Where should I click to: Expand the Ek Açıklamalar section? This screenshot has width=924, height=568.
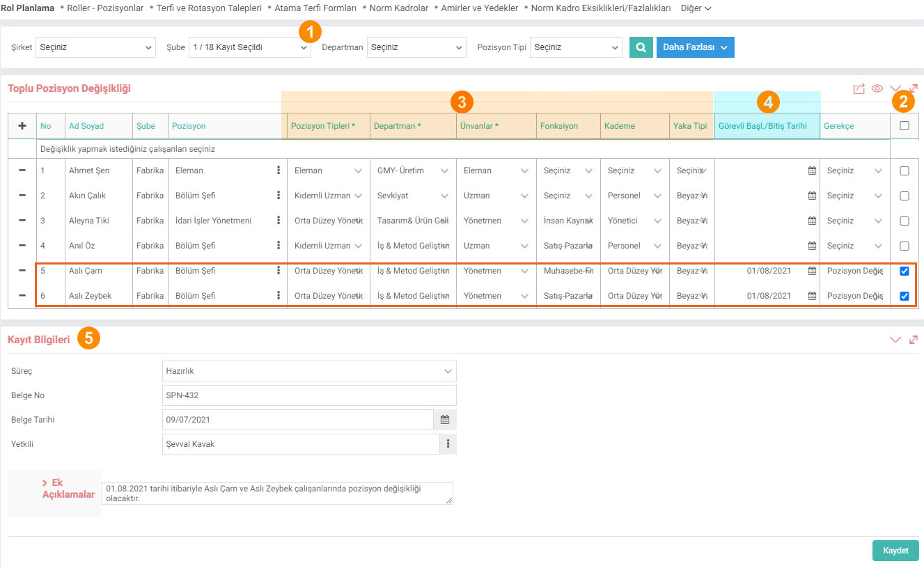(68, 489)
